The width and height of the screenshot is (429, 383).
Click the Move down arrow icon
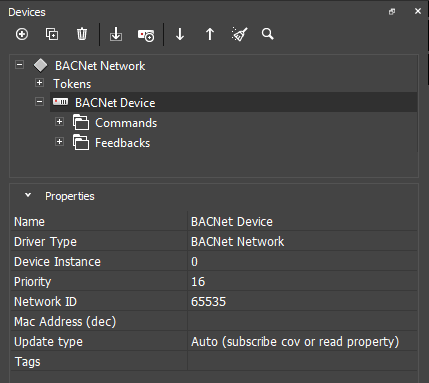(x=180, y=34)
